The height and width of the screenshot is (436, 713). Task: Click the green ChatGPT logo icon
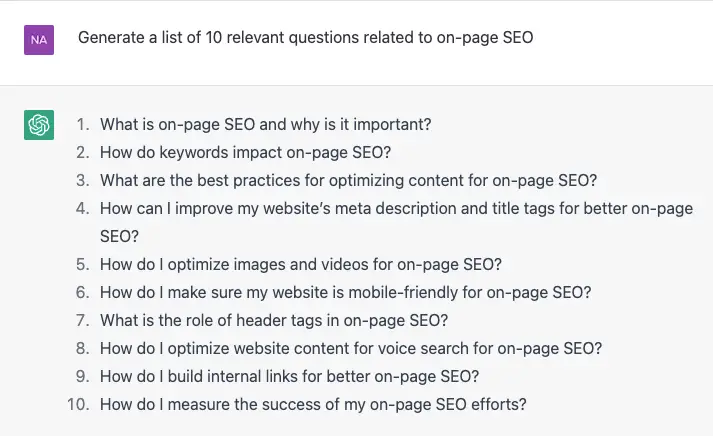(x=39, y=125)
